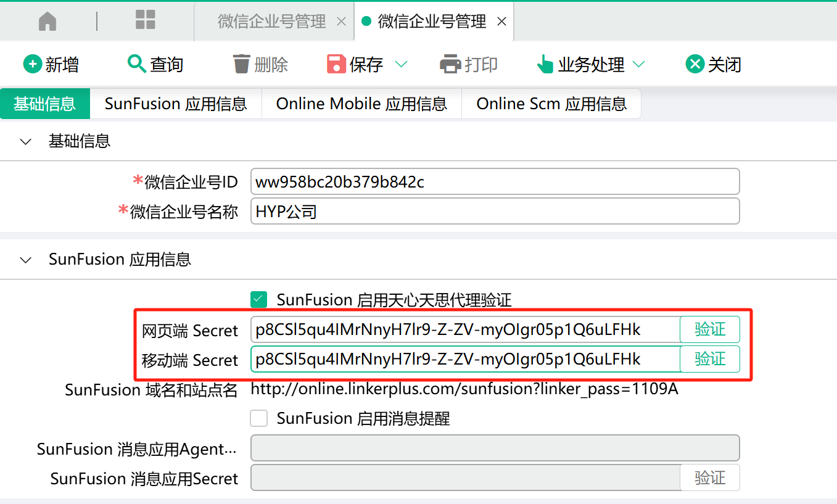Open the 保存 dropdown arrow
This screenshot has height=504, width=837.
[x=401, y=64]
